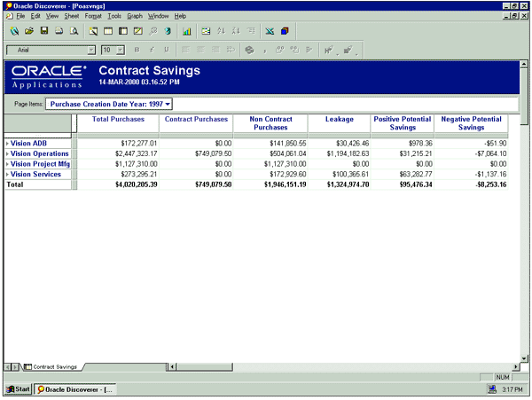Open Purchase Creation Date Year page item dropdown
The height and width of the screenshot is (400, 532).
[168, 104]
